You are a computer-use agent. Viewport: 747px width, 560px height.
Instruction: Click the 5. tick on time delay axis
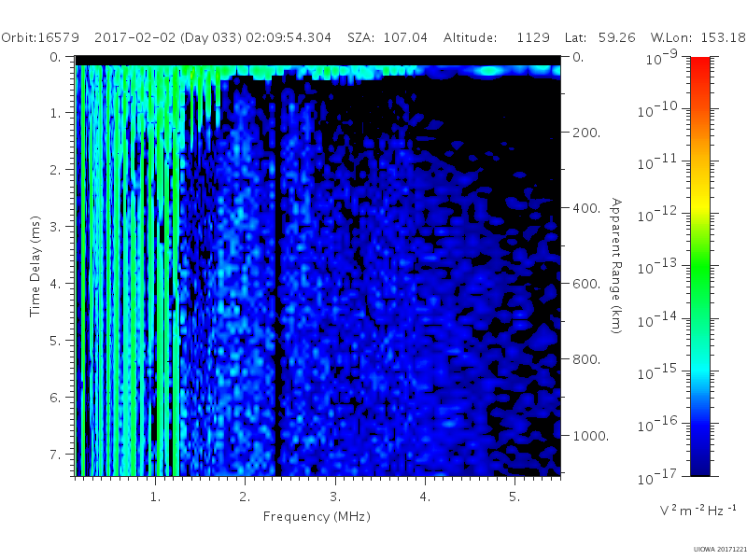[56, 341]
